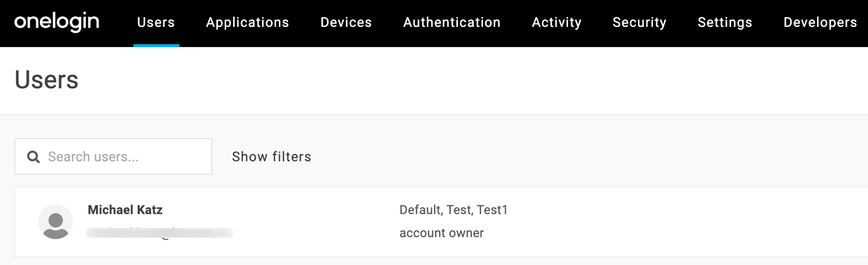Open the Users menu
This screenshot has height=265, width=868.
(x=156, y=22)
